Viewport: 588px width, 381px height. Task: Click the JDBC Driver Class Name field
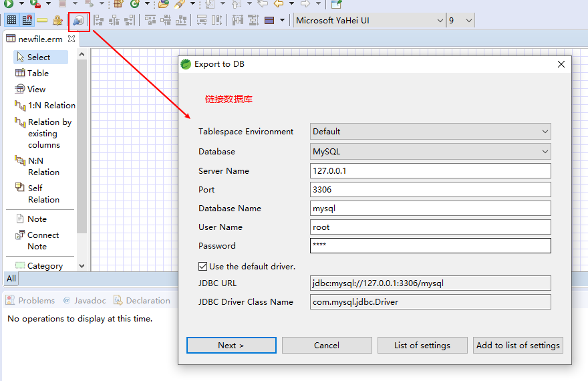coord(430,302)
